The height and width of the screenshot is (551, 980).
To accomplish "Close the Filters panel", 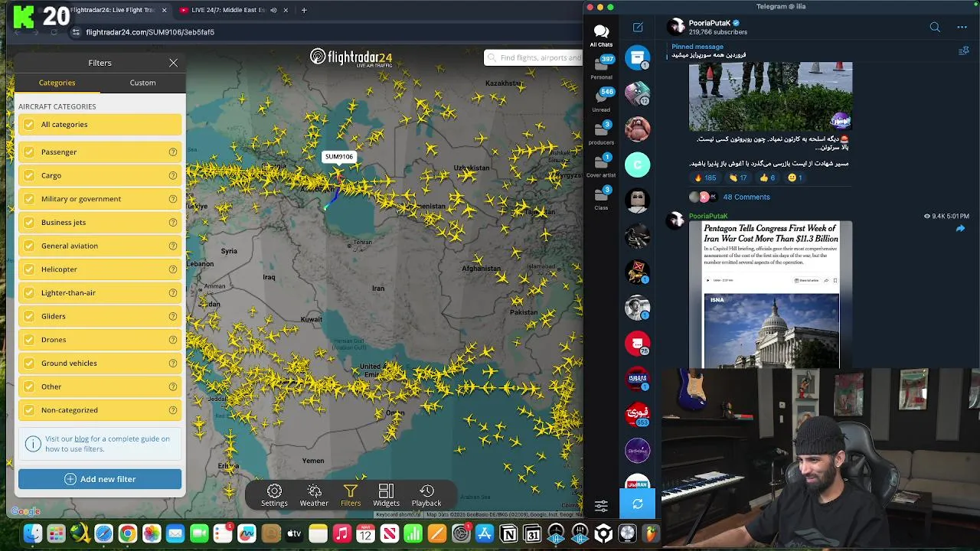I will pos(174,63).
